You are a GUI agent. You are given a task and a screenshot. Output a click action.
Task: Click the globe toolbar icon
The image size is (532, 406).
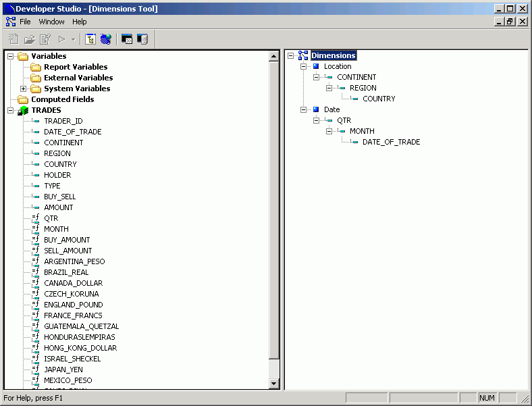pos(105,39)
